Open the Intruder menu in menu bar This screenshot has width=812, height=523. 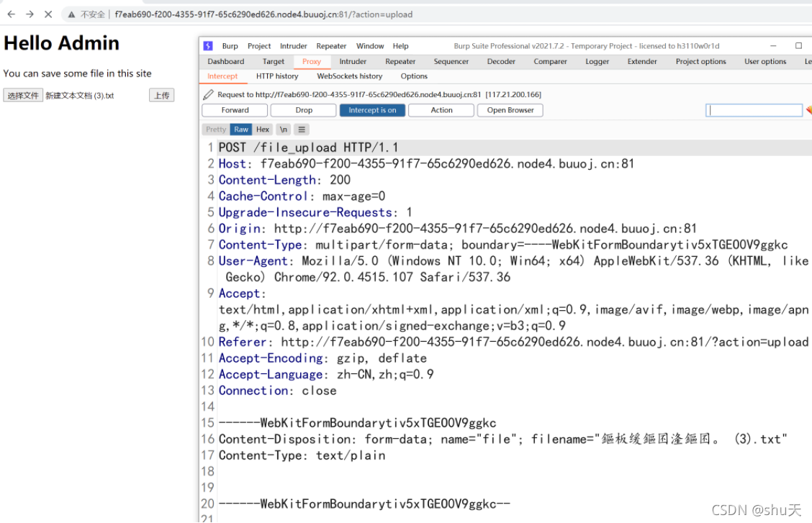pyautogui.click(x=294, y=46)
